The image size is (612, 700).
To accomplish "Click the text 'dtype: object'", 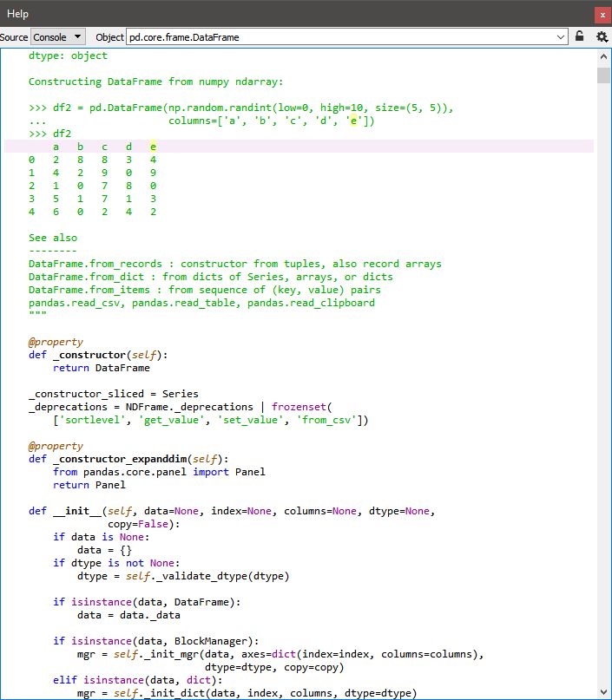I will (68, 56).
